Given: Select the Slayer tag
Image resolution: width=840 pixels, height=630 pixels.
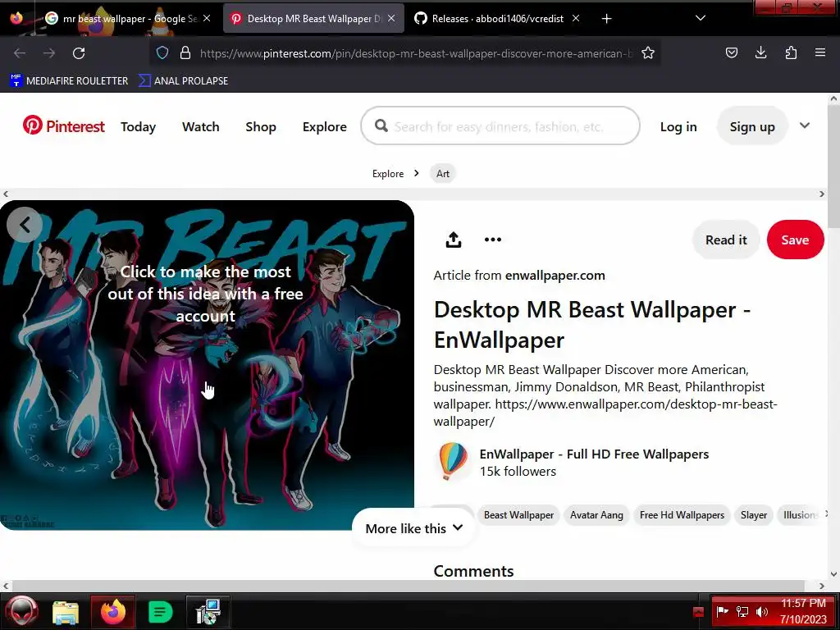Looking at the screenshot, I should coord(753,515).
